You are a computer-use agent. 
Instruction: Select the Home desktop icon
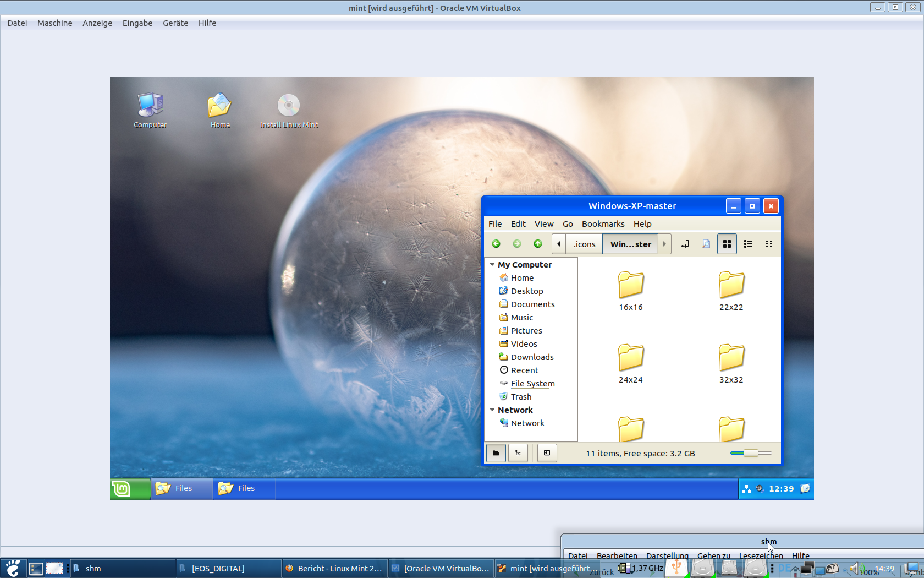220,110
